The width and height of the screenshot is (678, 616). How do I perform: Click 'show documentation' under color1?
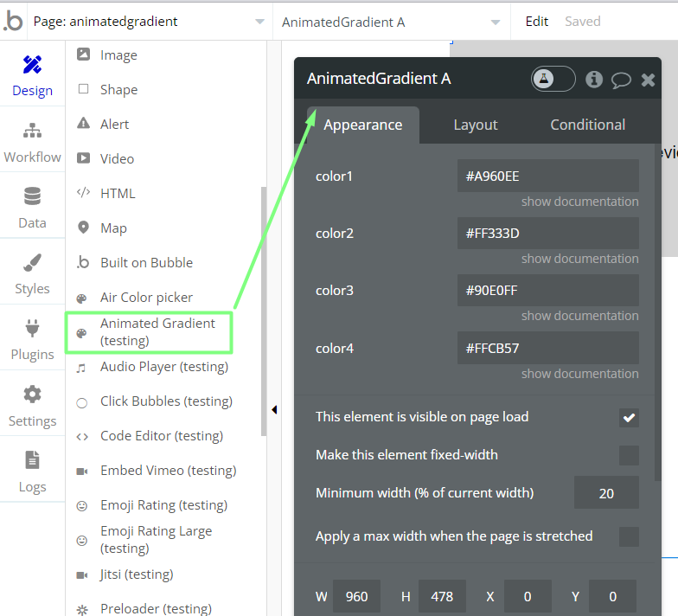pyautogui.click(x=579, y=202)
